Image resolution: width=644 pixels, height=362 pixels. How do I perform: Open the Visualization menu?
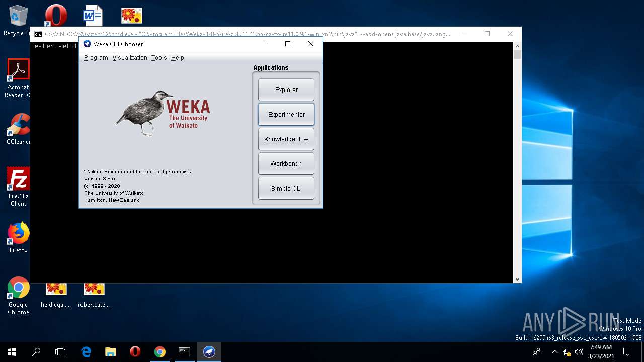pos(130,58)
